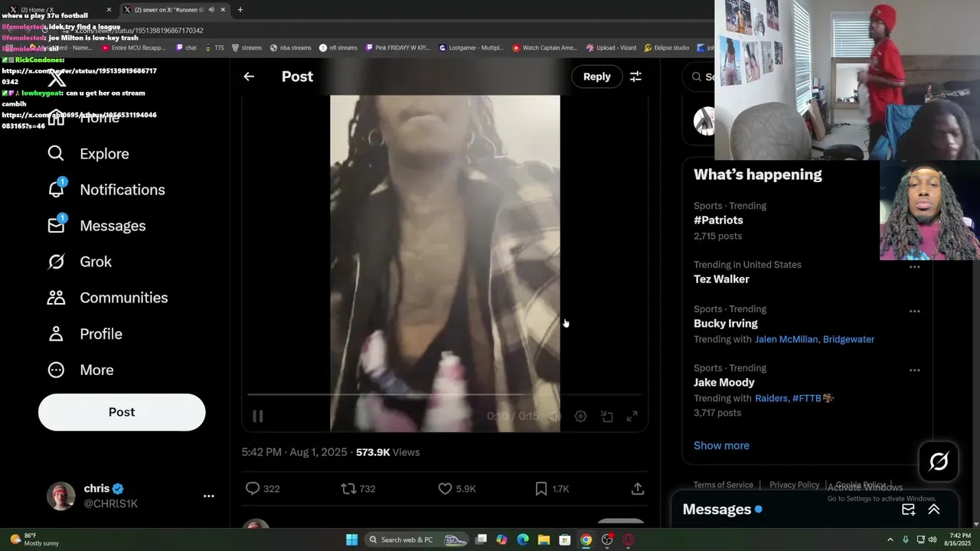This screenshot has width=980, height=551.
Task: Mute the video with the speaker icon
Action: [554, 416]
